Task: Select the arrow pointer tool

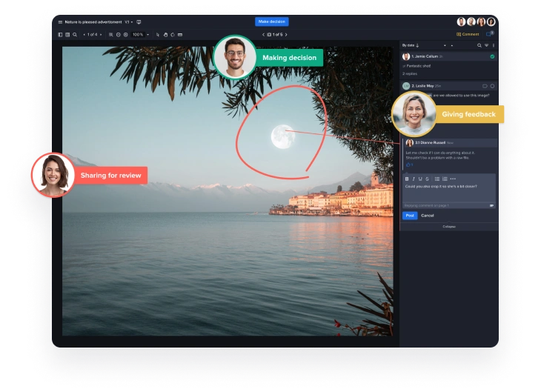Action: coord(158,35)
